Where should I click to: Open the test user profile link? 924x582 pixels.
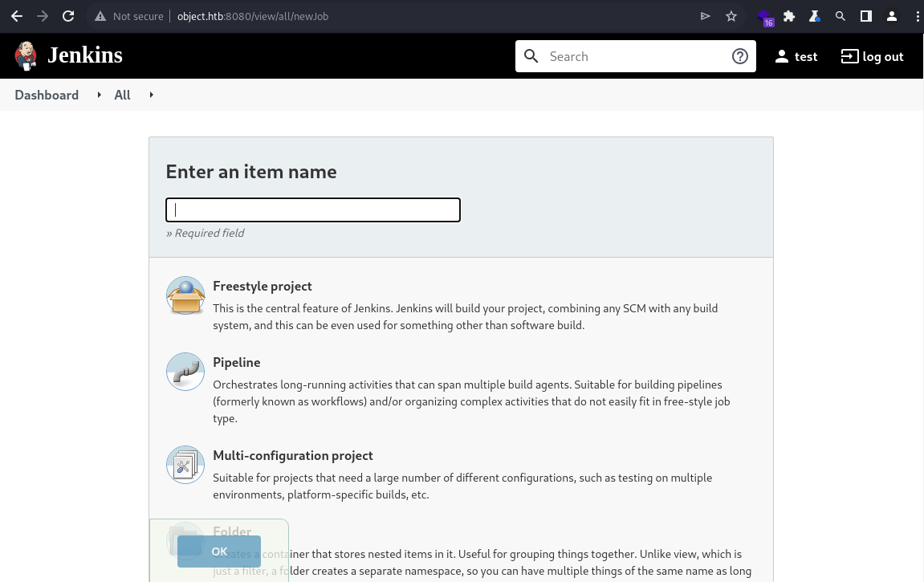[806, 56]
